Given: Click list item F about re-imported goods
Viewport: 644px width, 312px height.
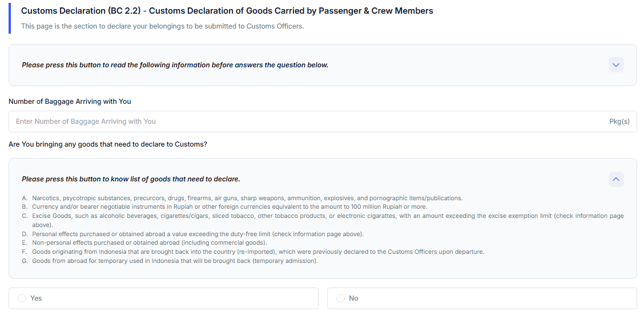Looking at the screenshot, I should tap(257, 252).
